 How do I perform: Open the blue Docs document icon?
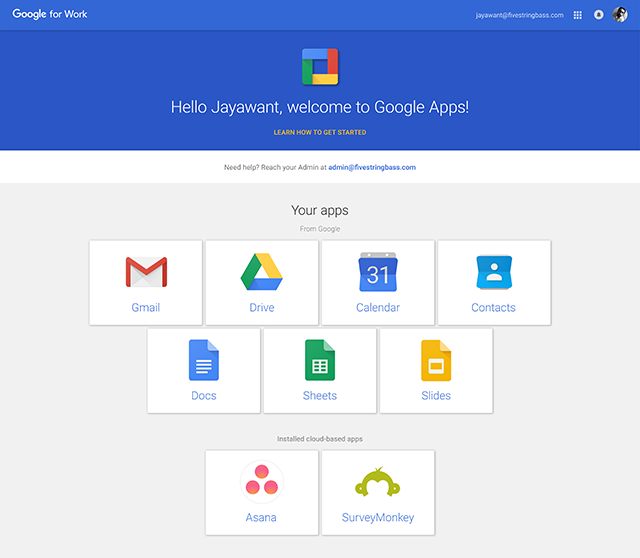coord(204,360)
